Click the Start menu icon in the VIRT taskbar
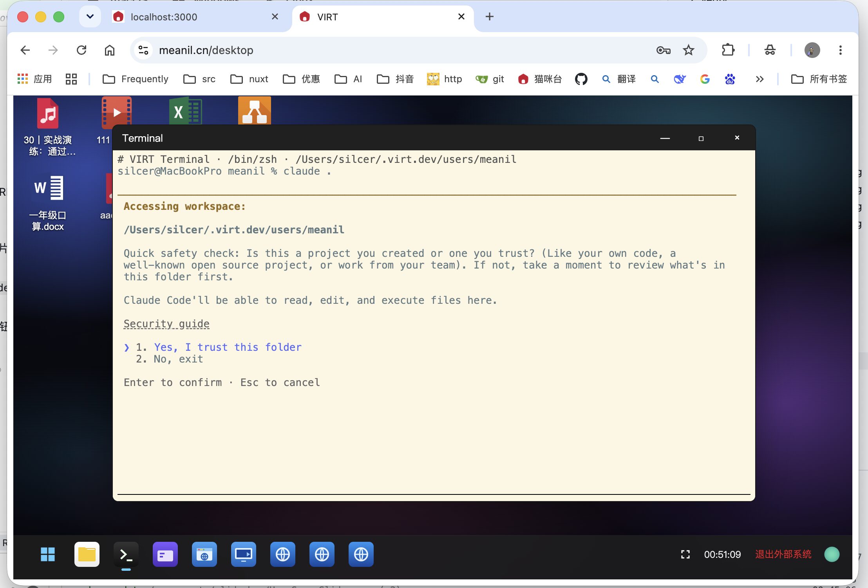Screen dimensions: 868x588 click(x=48, y=554)
